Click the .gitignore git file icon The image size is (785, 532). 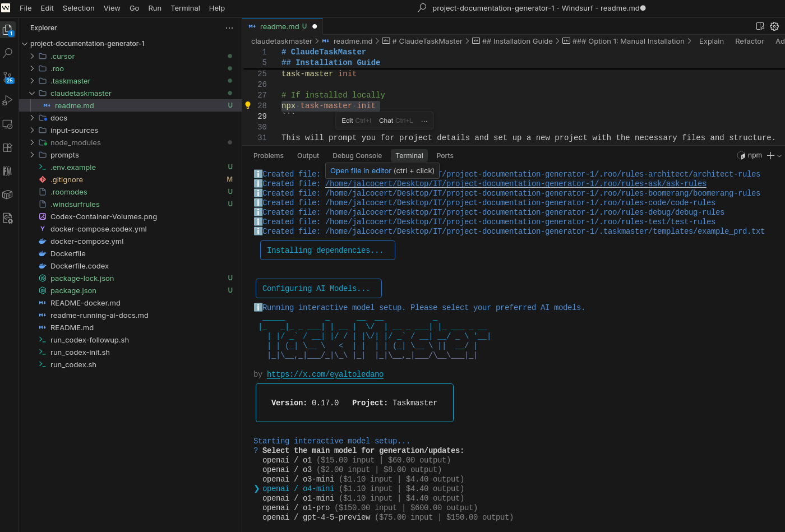pyautogui.click(x=43, y=179)
